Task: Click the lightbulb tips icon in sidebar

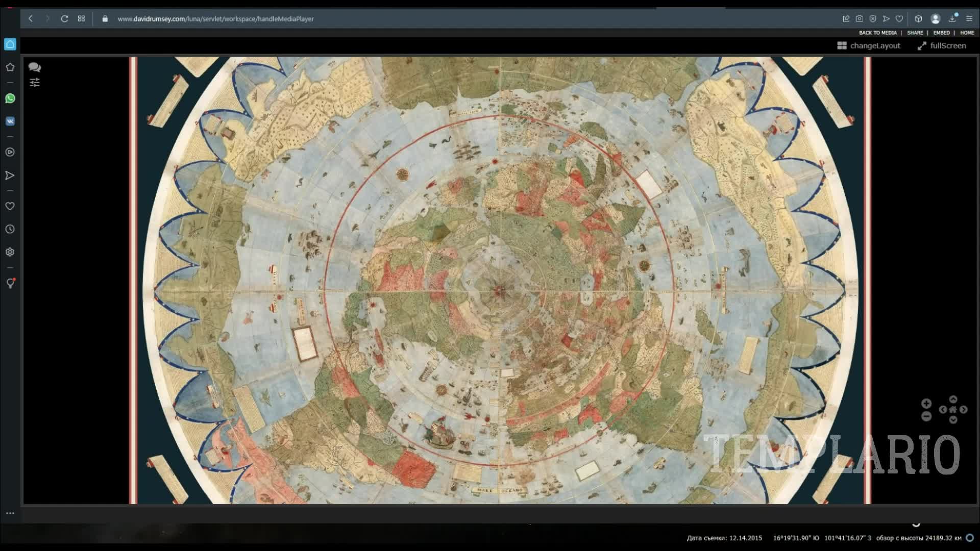Action: pos(10,283)
